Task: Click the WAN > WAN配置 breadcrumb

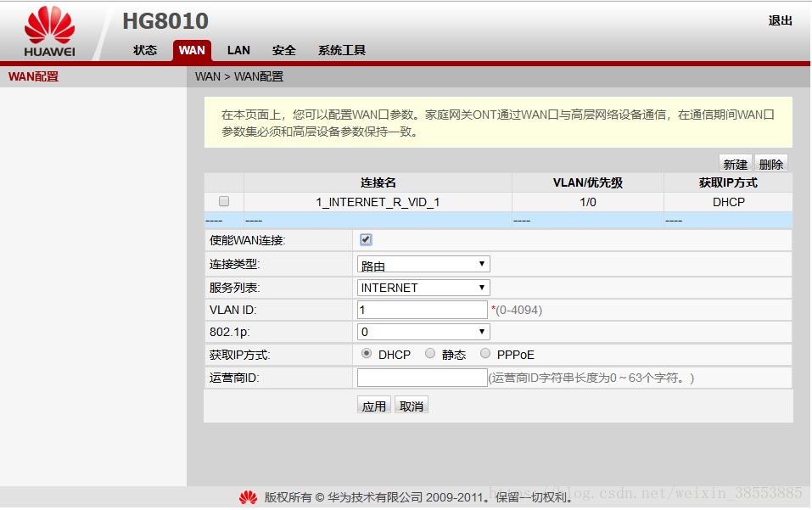Action: [x=239, y=76]
